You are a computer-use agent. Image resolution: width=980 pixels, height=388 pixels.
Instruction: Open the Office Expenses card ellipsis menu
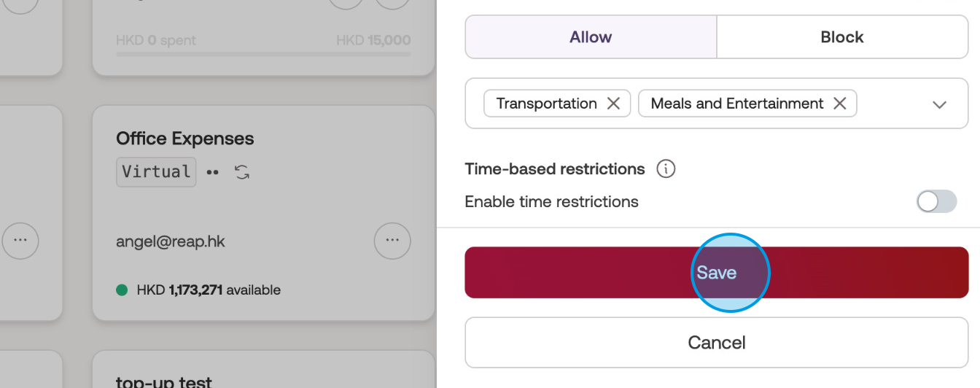click(x=392, y=239)
